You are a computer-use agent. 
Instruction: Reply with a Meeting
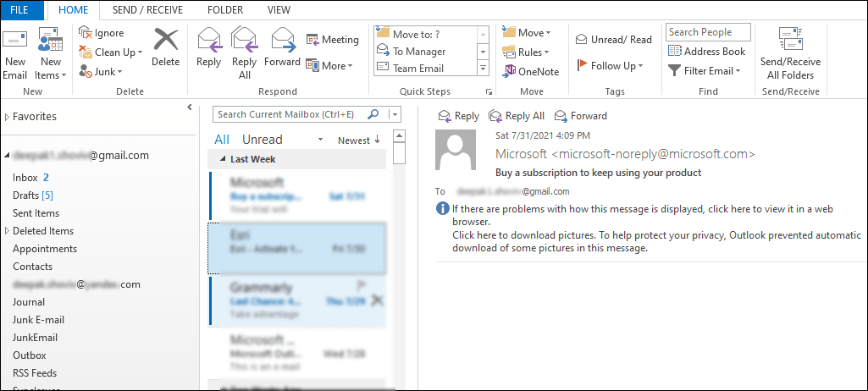pos(333,40)
